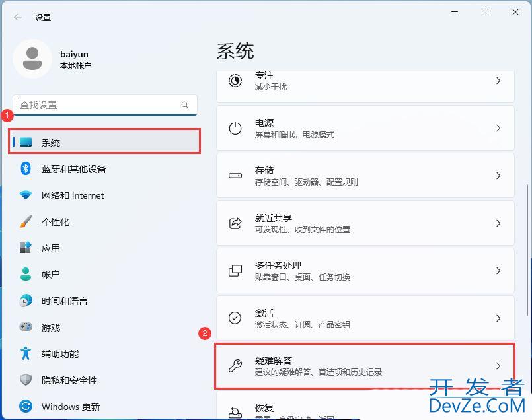Open 就近共享 using its right chevron

[498, 223]
